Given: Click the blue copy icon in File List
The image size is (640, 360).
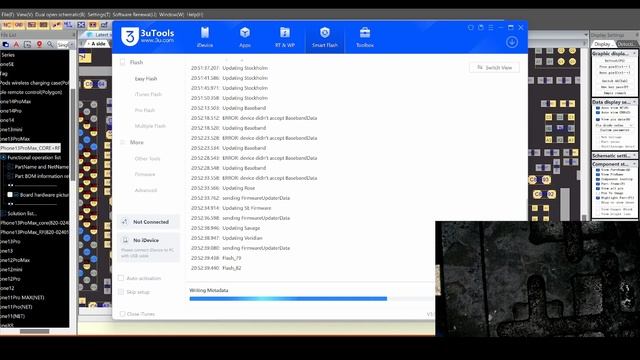Looking at the screenshot, I should 6,44.
